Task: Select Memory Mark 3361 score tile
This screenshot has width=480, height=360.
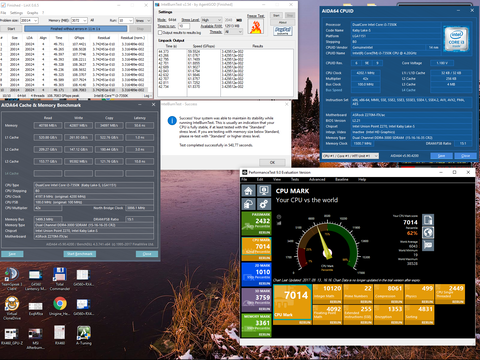Action: [x=256, y=325]
